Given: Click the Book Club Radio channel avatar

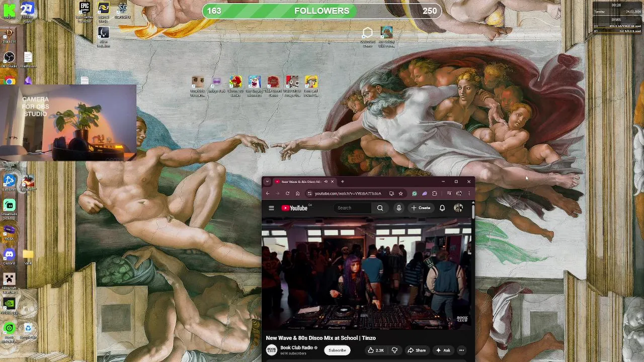Looking at the screenshot, I should click(272, 350).
